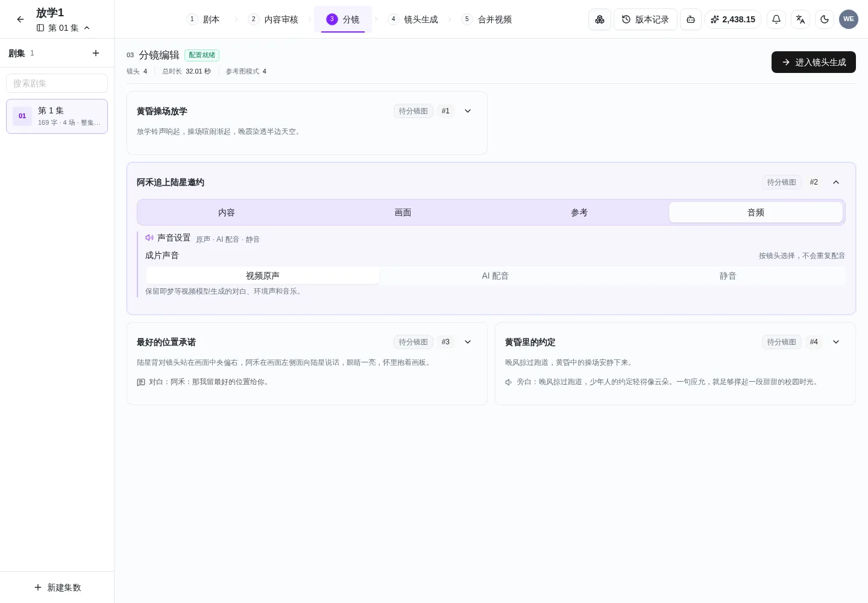
Task: Click the 搜索剧集 search field
Action: pos(57,83)
